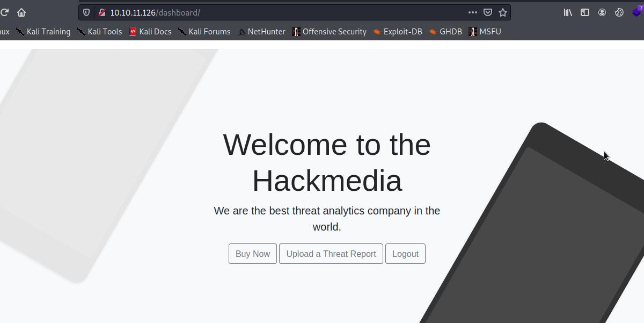Click Upload a Threat Report button
Image resolution: width=644 pixels, height=323 pixels.
[331, 254]
